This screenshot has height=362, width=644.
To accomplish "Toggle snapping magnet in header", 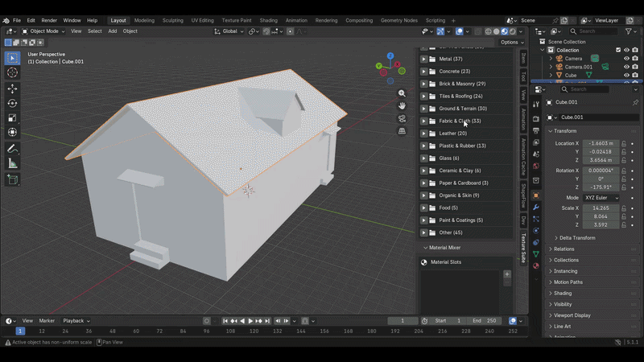I will pos(266,31).
